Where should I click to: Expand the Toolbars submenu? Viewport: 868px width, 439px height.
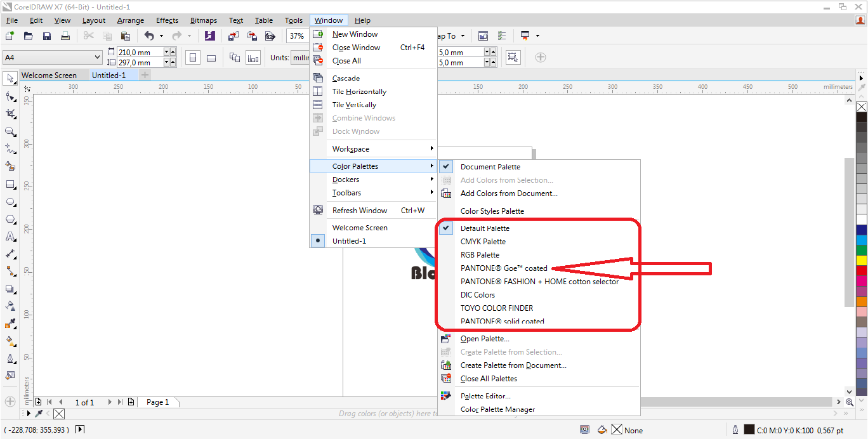[373, 193]
